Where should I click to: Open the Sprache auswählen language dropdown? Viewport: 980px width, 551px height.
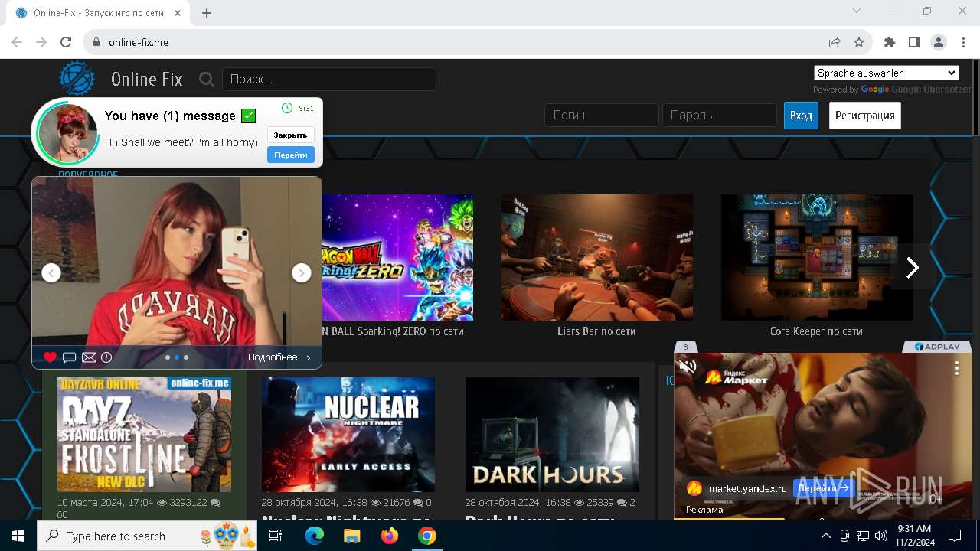point(887,73)
